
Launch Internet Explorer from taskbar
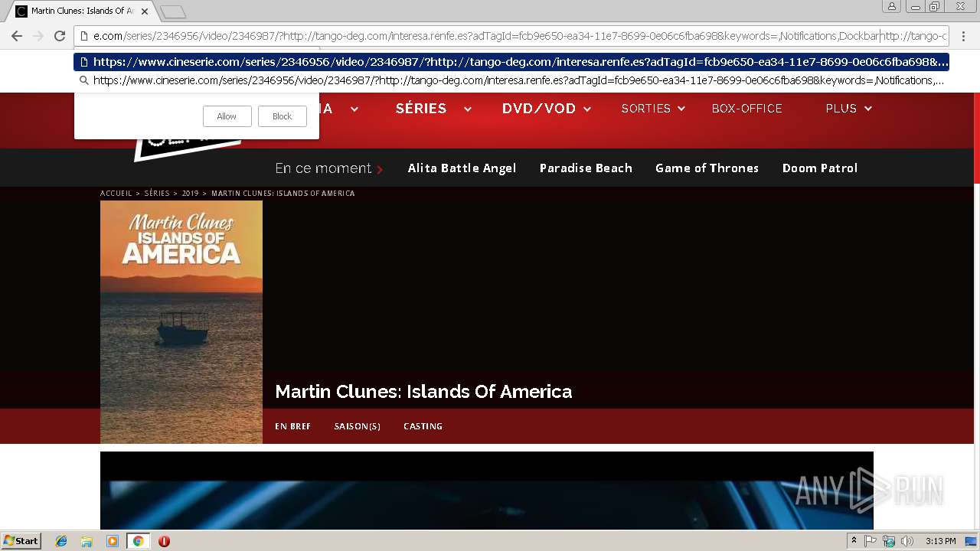[61, 541]
